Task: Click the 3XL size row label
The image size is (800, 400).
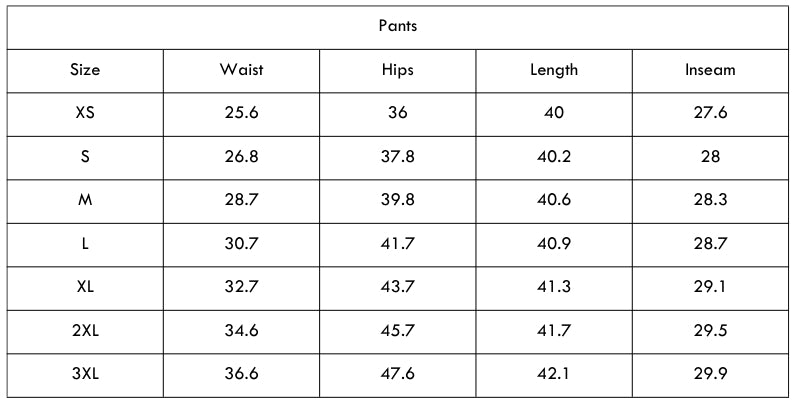Action: [85, 374]
